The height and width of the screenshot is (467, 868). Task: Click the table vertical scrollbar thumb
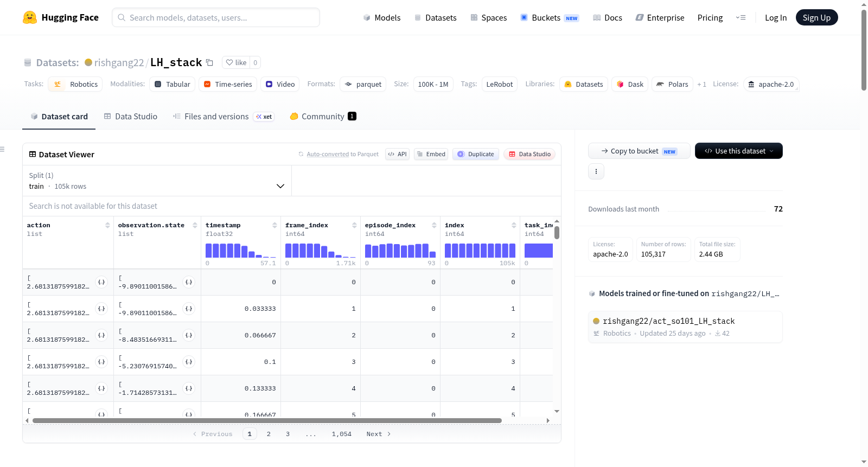tap(557, 233)
